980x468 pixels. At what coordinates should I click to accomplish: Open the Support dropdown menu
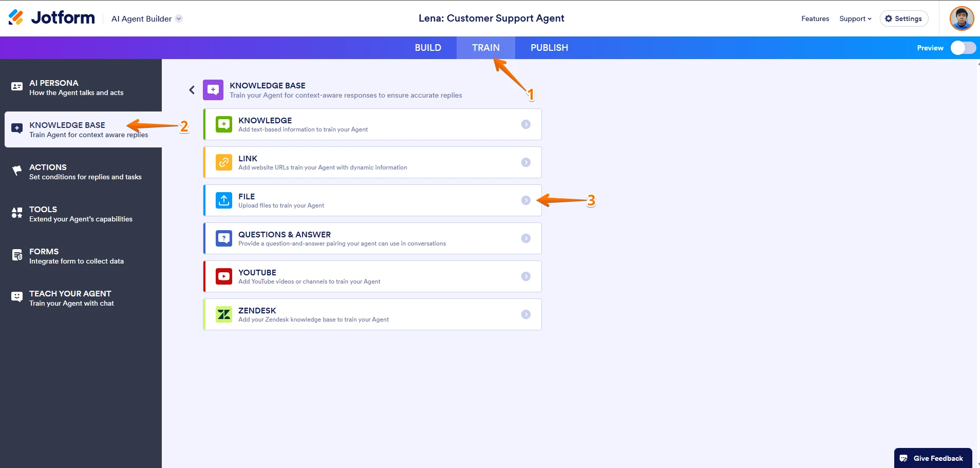coord(855,18)
